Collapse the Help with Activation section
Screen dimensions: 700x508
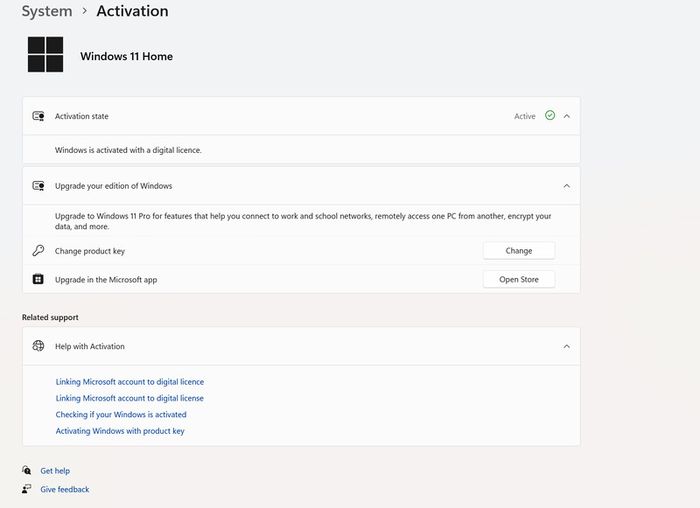567,346
